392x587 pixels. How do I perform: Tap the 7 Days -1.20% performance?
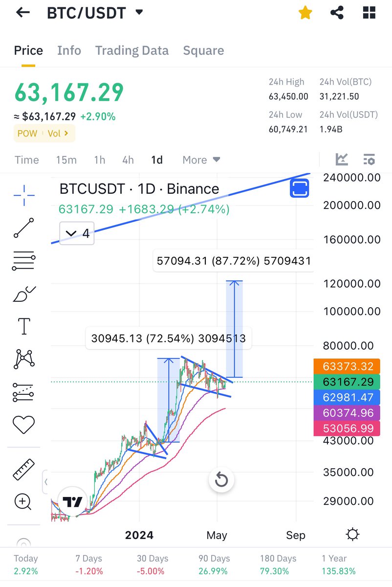coord(89,564)
